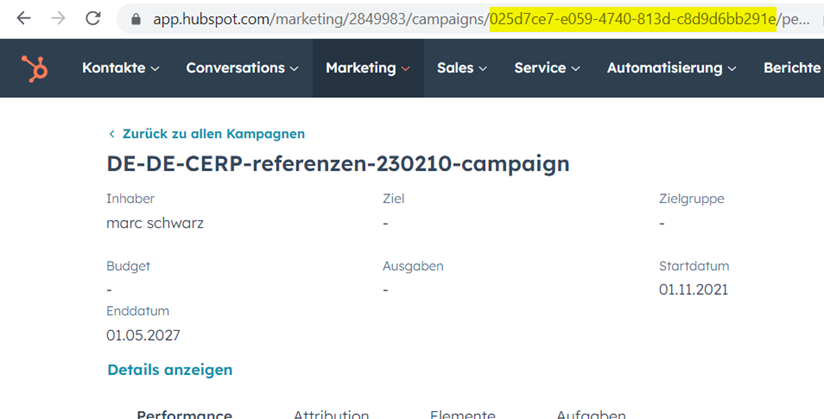Open the Service navigation menu
Screen dimensions: 824x419
point(546,68)
